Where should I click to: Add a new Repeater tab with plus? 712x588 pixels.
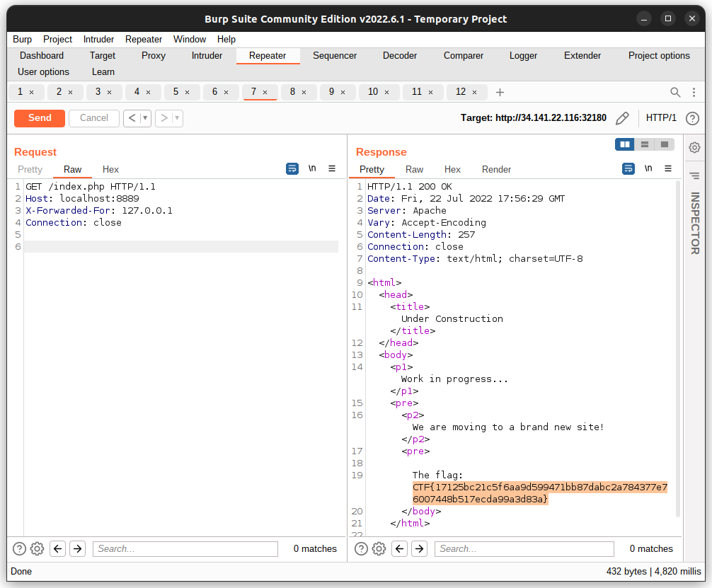(500, 92)
